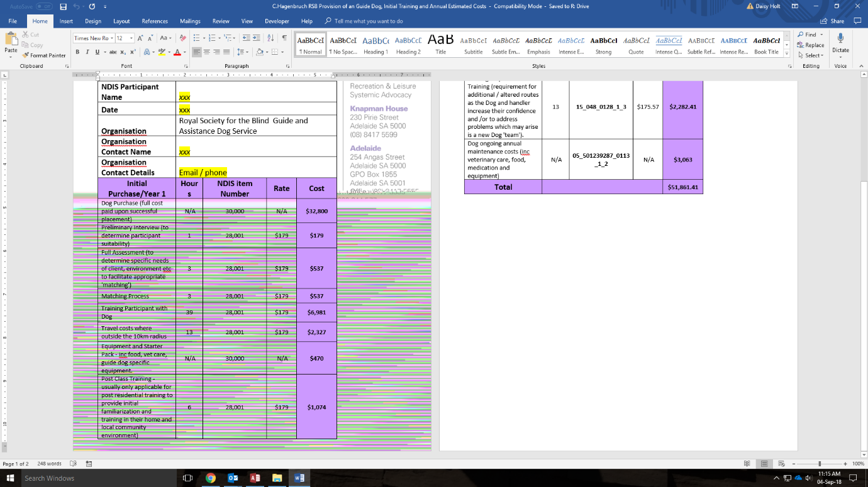Image resolution: width=868 pixels, height=487 pixels.
Task: Align text left
Action: point(197,52)
